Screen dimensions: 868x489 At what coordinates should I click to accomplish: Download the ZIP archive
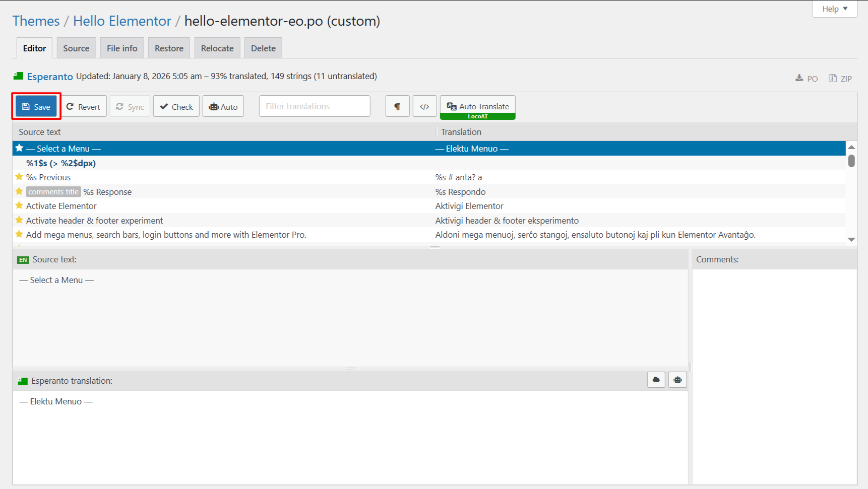point(841,79)
